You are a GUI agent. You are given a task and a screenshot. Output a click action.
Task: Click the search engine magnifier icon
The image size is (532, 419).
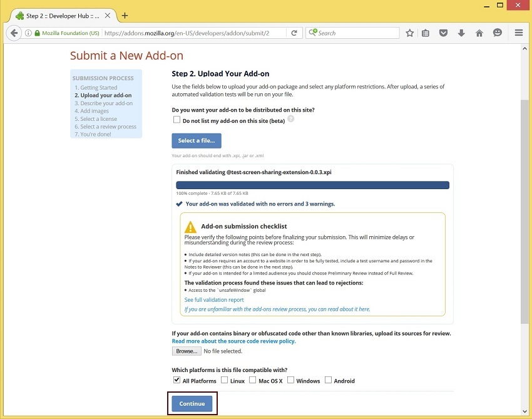pos(312,33)
